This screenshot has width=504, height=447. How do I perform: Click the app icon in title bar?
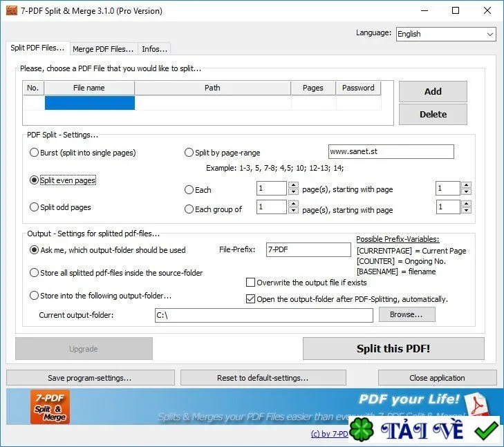coord(12,10)
